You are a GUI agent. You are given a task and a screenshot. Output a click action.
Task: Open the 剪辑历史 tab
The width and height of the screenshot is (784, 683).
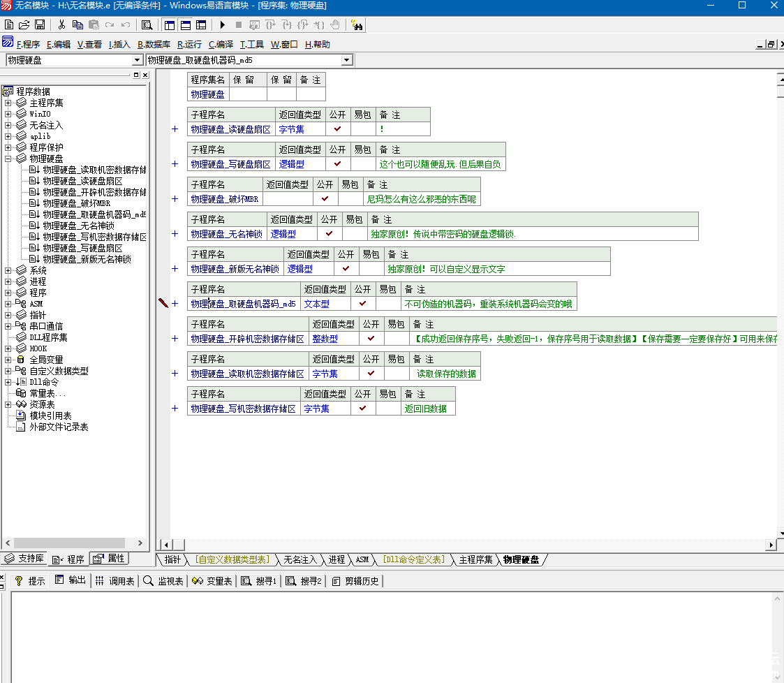click(x=355, y=581)
